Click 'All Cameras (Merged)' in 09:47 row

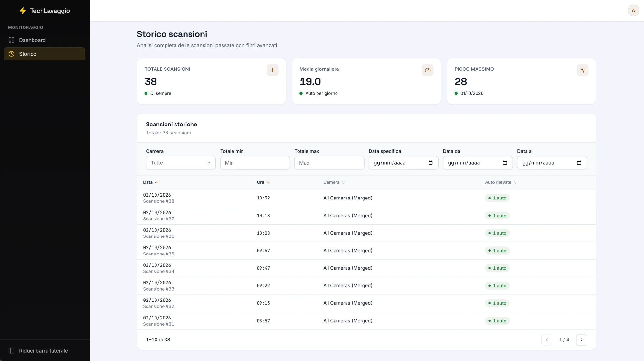click(348, 268)
